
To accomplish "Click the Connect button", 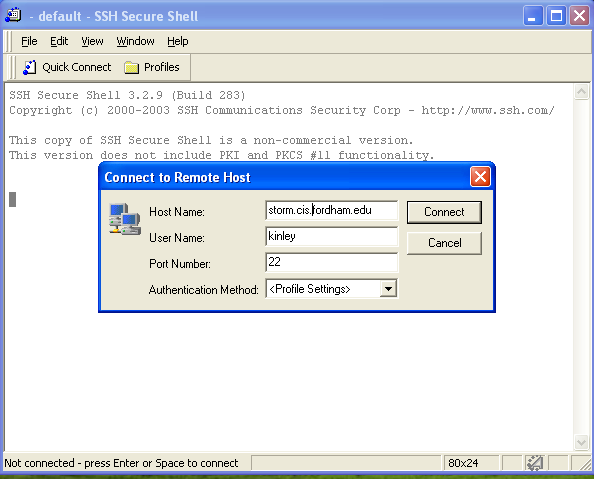I will [444, 212].
